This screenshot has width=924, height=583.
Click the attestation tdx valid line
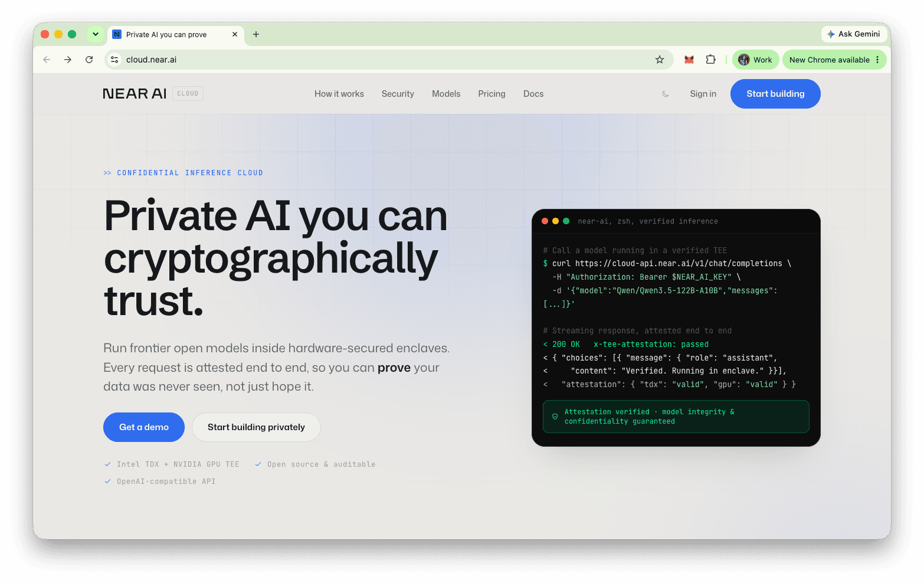pos(670,385)
